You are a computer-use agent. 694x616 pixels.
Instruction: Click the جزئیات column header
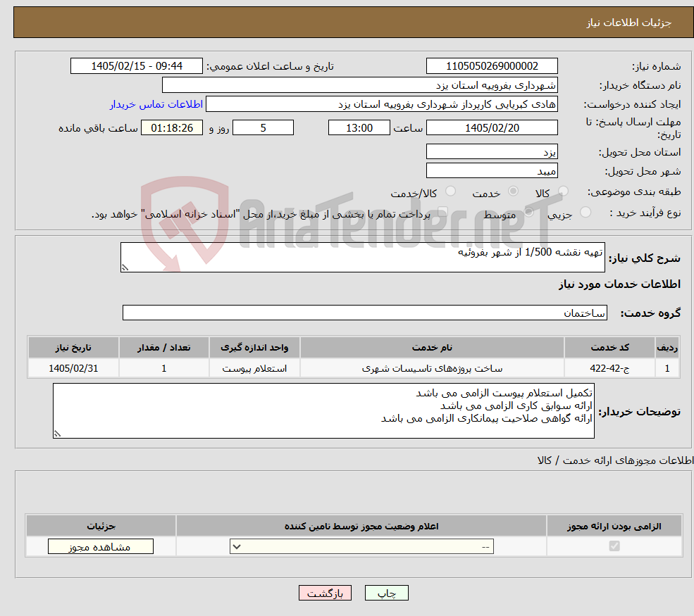(x=101, y=526)
